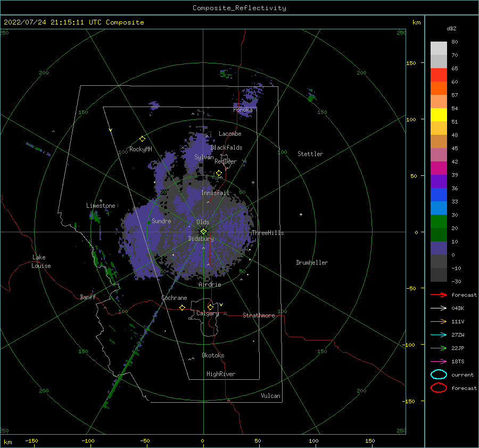This screenshot has height=448, width=479.
Task: Click the green 22JP arrow legend icon
Action: point(439,348)
